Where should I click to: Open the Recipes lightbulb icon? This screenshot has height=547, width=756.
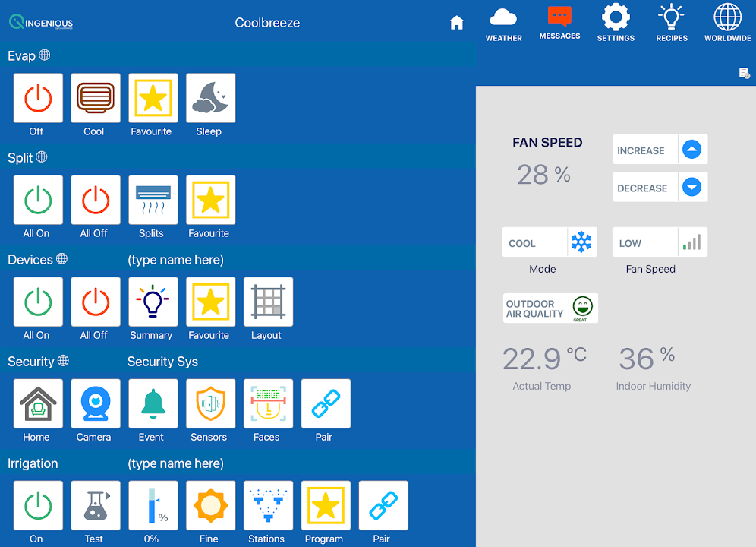click(672, 24)
